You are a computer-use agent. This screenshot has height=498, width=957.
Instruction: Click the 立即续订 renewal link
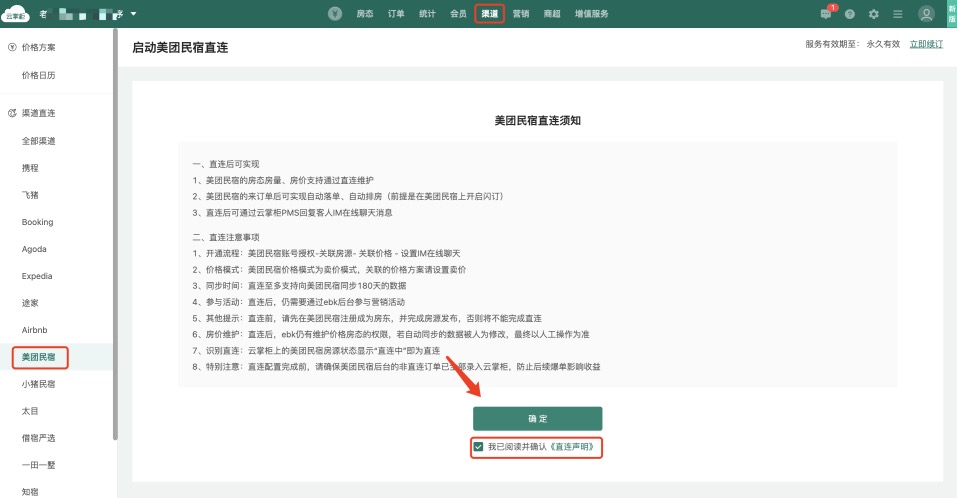pyautogui.click(x=926, y=45)
